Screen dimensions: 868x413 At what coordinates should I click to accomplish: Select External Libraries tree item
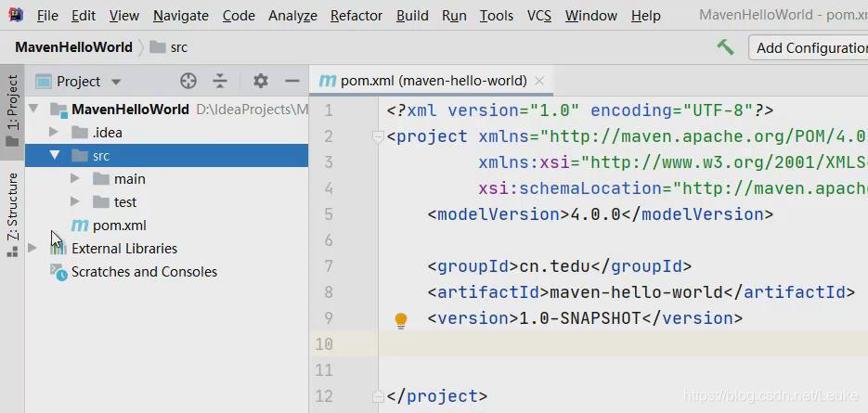click(x=124, y=249)
